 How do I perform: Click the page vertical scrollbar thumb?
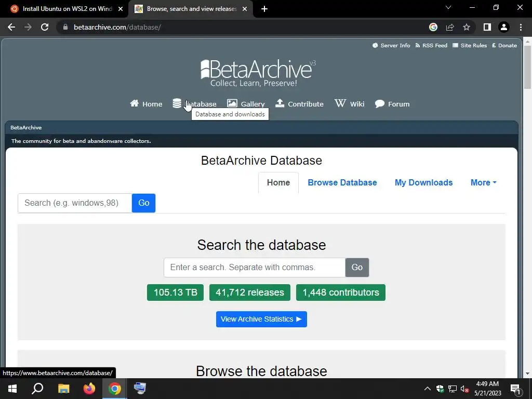pyautogui.click(x=527, y=66)
